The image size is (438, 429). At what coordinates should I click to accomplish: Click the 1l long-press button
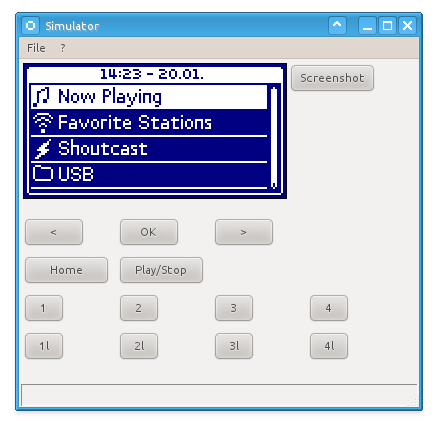[44, 346]
